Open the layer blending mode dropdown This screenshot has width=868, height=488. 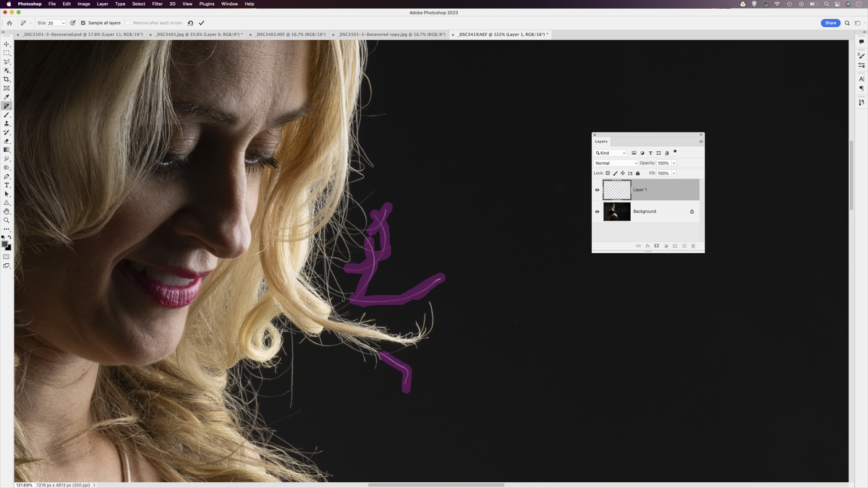coord(615,163)
